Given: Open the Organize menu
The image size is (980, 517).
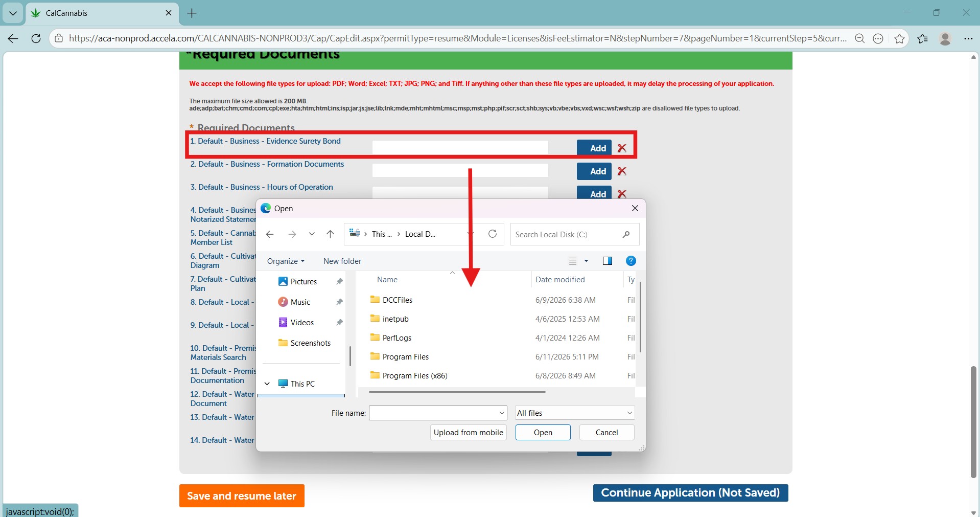Looking at the screenshot, I should [x=286, y=261].
